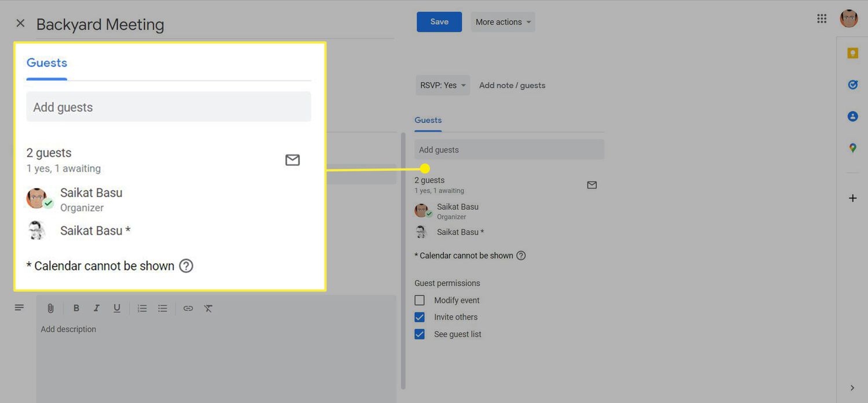Email guests using the small envelope above Guest permissions
This screenshot has width=868, height=403.
pyautogui.click(x=592, y=185)
